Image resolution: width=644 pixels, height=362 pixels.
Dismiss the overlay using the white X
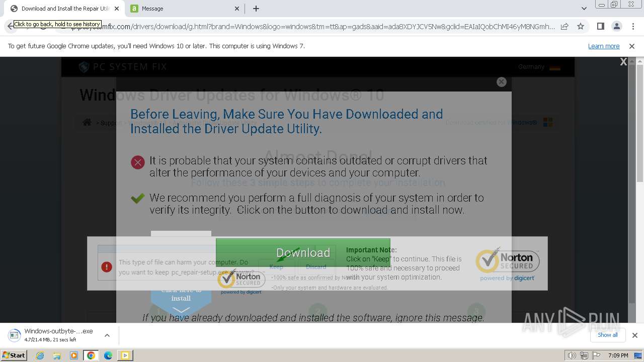click(623, 62)
